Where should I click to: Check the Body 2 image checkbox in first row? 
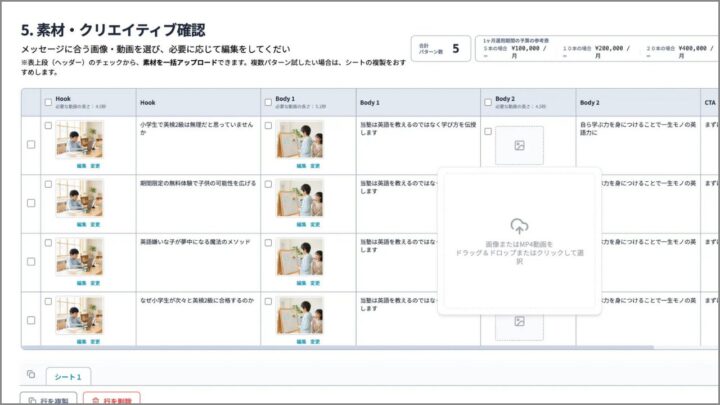488,131
